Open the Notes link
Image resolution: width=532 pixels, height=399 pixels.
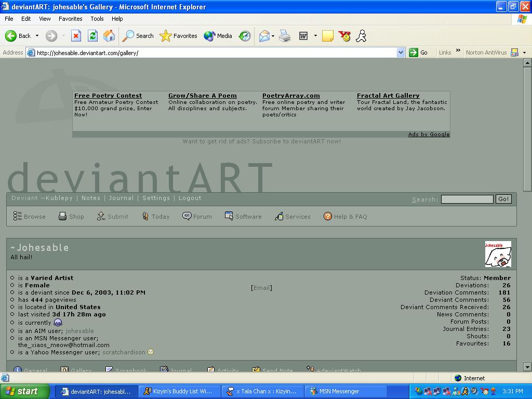coord(91,198)
